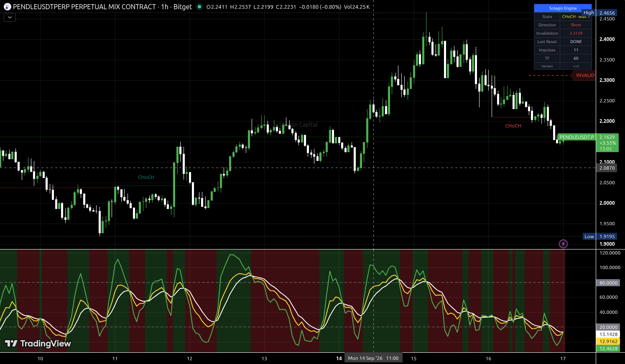This screenshot has width=625, height=364.
Task: Click date 10 on time axis
Action: [x=40, y=359]
